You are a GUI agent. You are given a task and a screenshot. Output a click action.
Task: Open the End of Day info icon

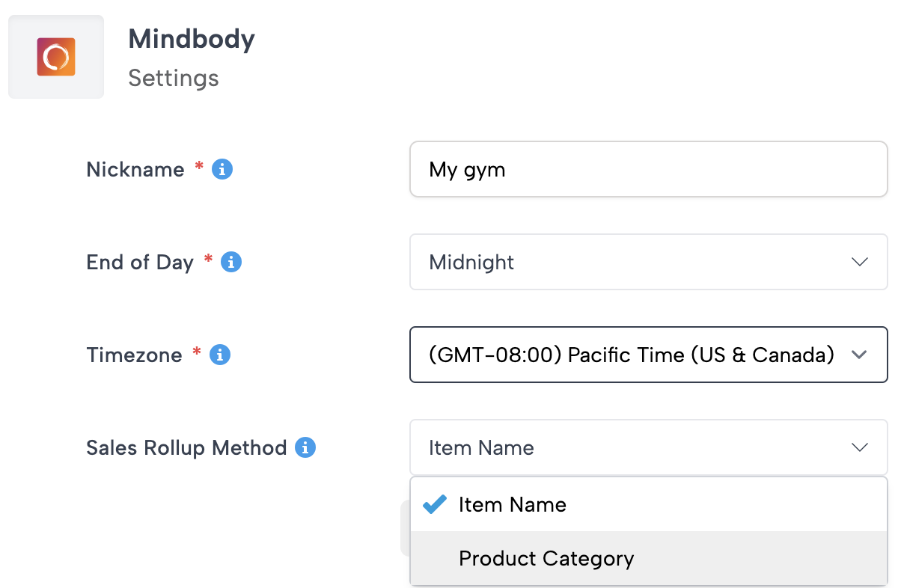point(231,263)
